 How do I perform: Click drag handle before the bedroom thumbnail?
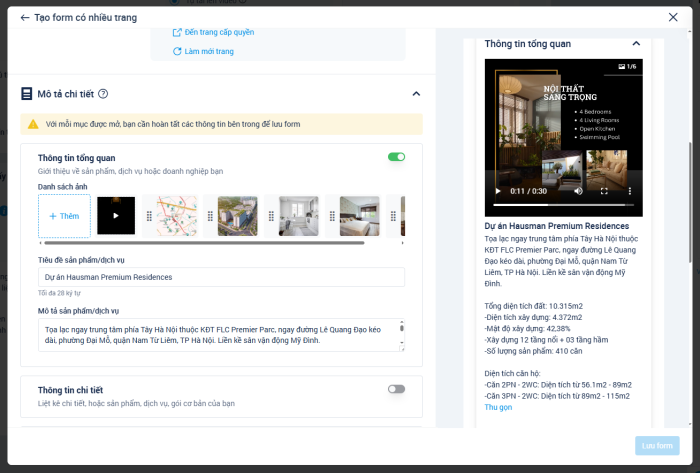[332, 216]
